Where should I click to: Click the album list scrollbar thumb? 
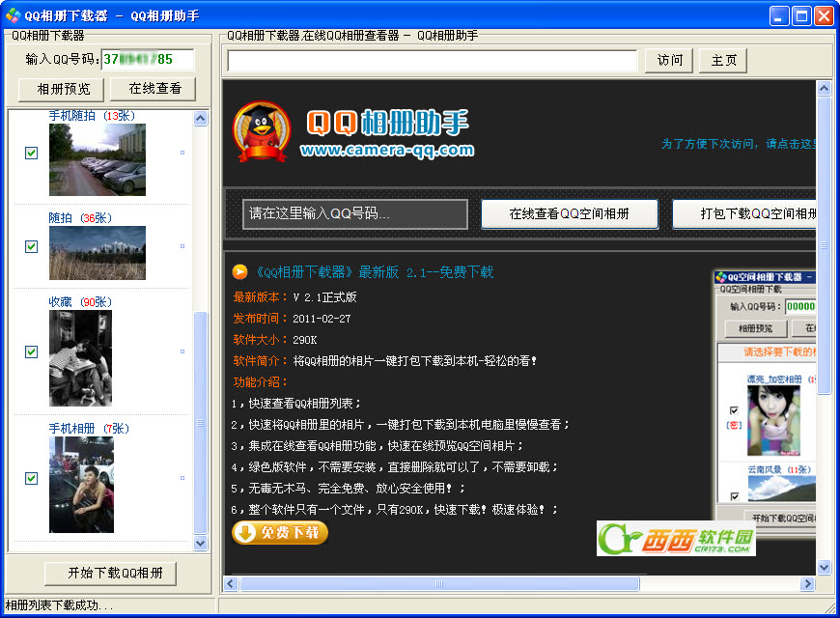click(x=201, y=424)
